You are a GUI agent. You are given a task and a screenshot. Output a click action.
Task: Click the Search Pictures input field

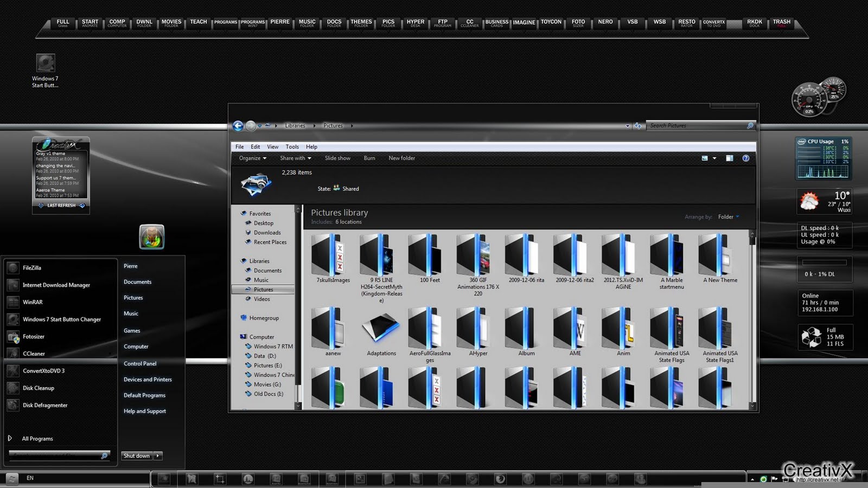tap(696, 126)
